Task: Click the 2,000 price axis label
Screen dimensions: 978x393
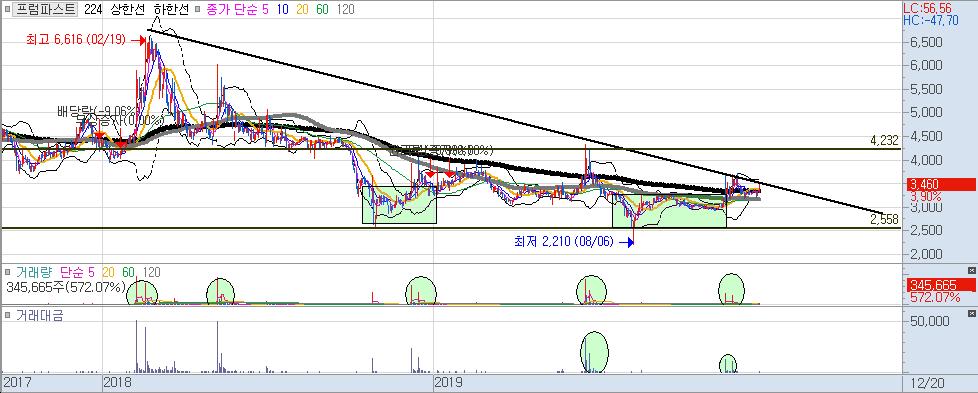Action: pyautogui.click(x=926, y=255)
